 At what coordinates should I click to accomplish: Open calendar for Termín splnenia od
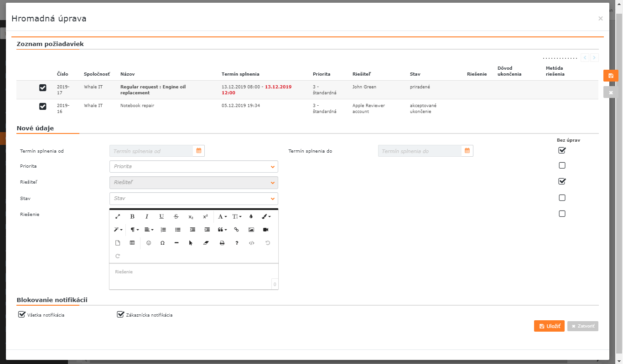point(199,151)
